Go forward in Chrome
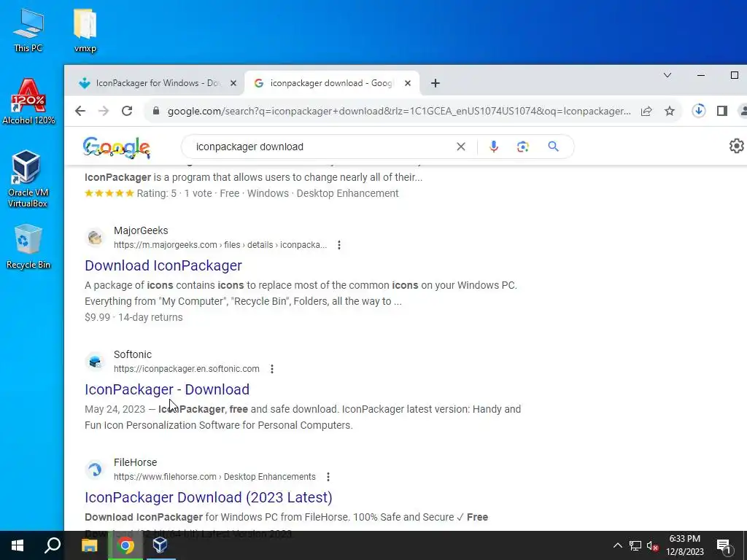 pos(104,111)
